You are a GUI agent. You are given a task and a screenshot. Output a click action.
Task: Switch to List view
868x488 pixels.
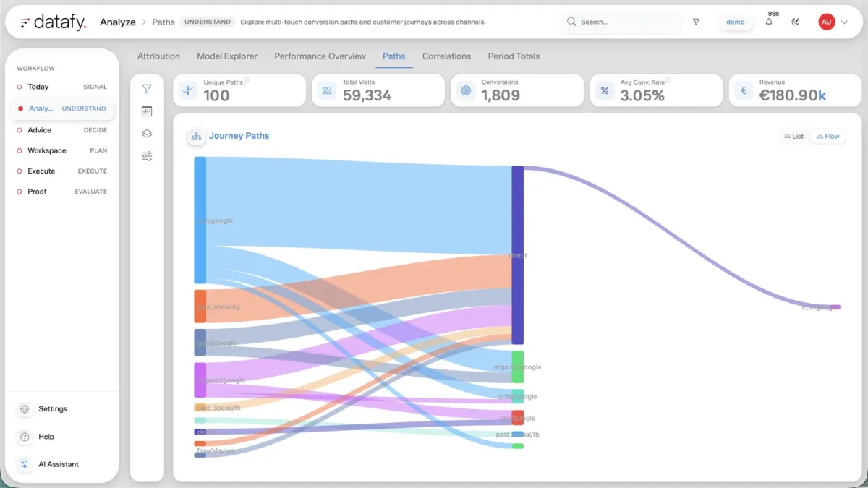click(x=793, y=136)
